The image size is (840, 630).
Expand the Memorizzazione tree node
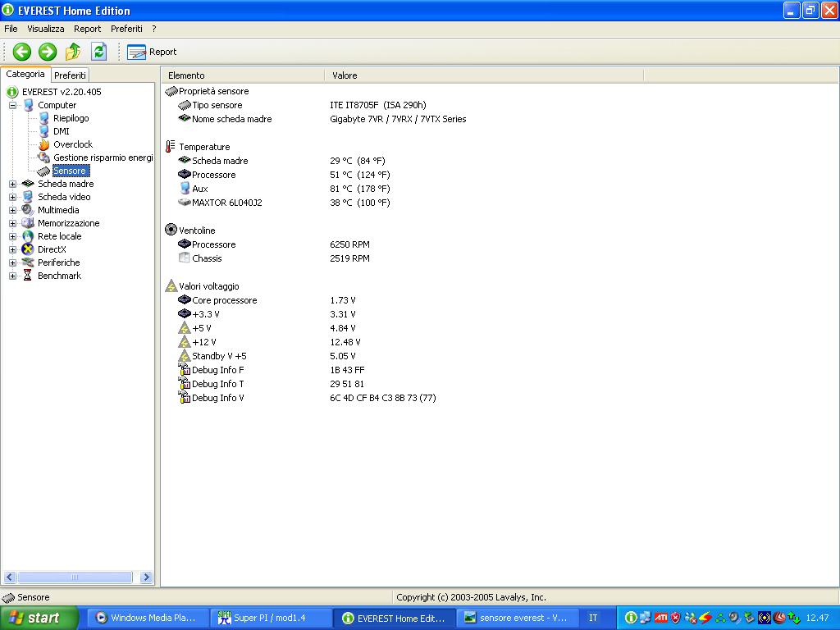(x=12, y=223)
